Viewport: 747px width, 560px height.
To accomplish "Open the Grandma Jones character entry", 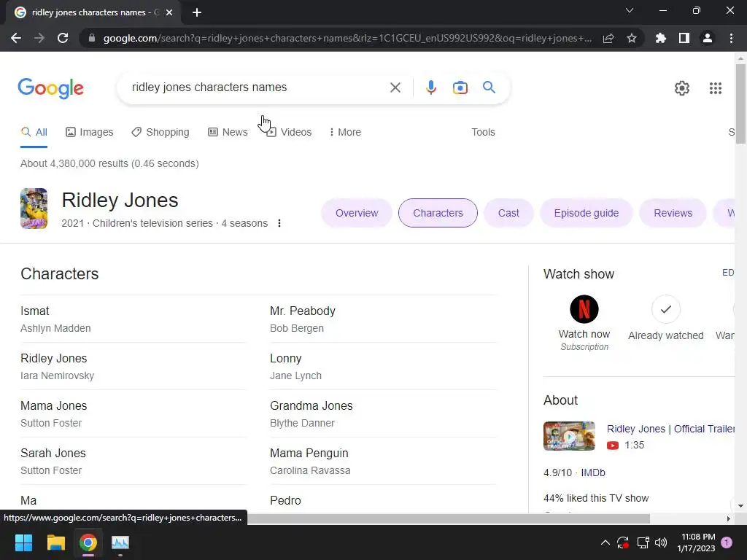I will [382, 414].
